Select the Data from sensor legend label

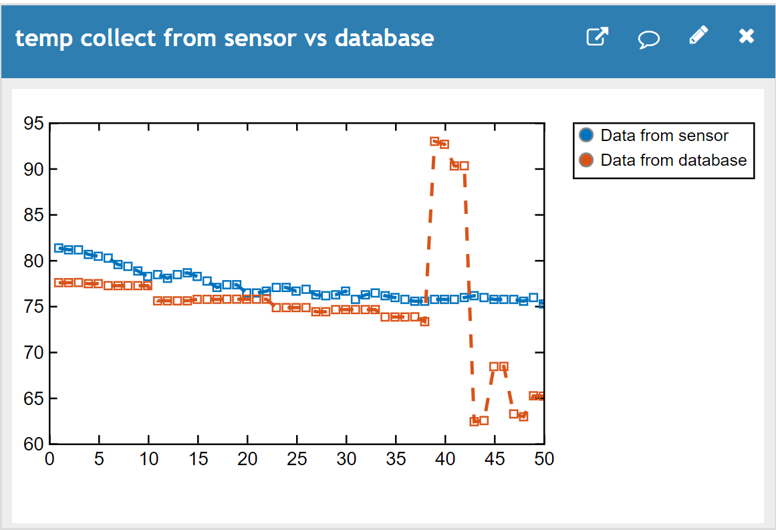(664, 136)
